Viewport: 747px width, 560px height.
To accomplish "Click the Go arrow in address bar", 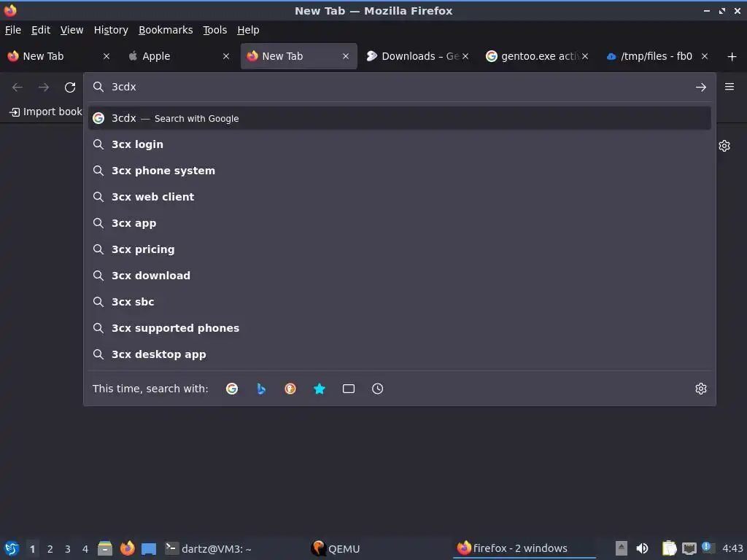I will coord(701,87).
